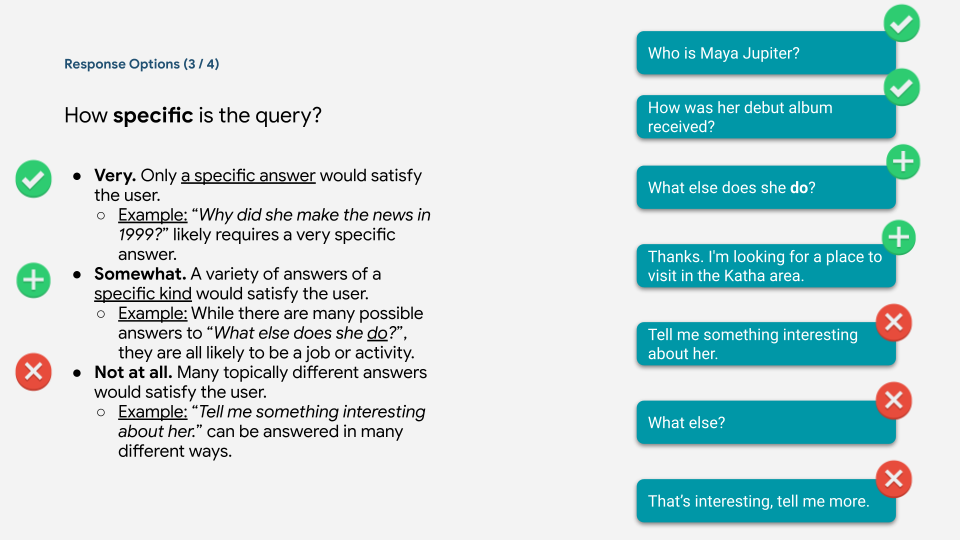This screenshot has width=960, height=540.
Task: Click plus icon on the Katha area bubble
Action: point(899,237)
